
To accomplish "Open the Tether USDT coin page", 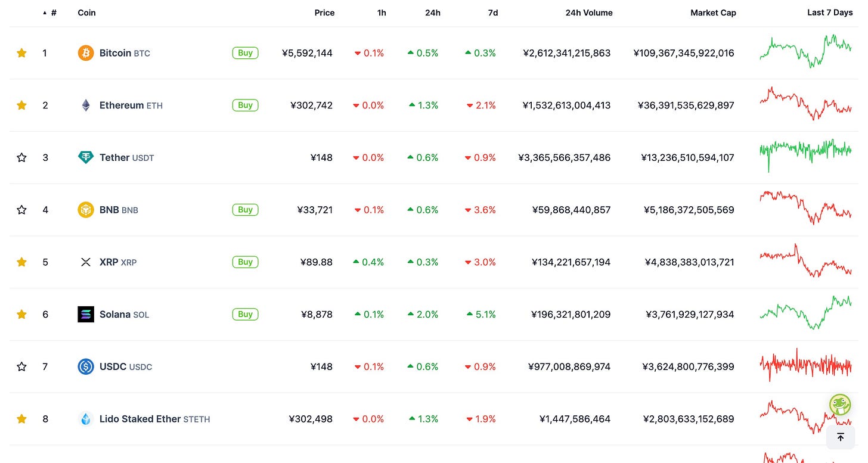I will point(127,157).
